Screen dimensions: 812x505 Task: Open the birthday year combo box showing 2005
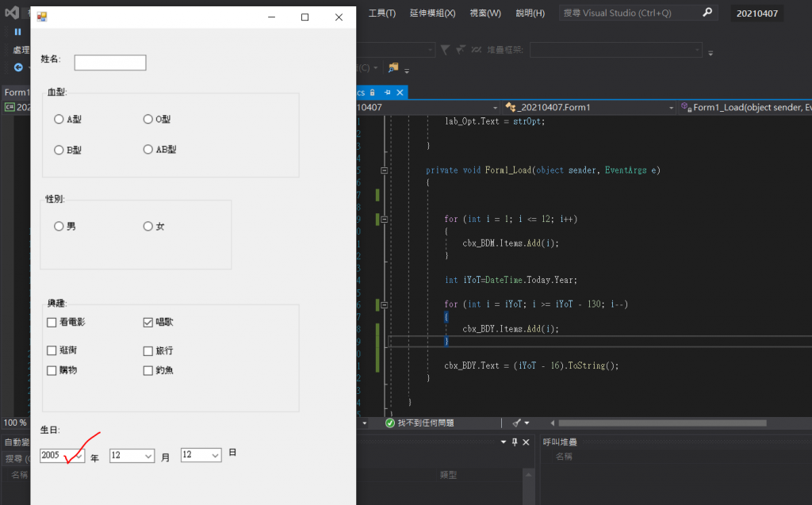[x=79, y=456]
